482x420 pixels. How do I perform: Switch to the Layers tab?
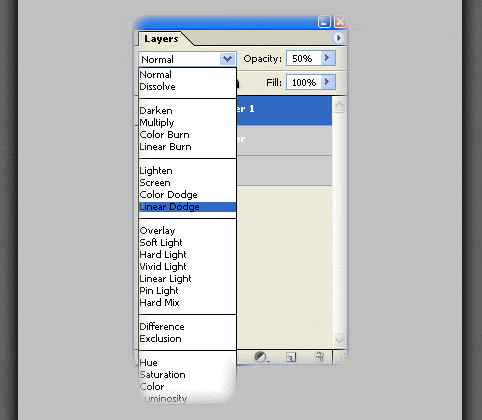pyautogui.click(x=161, y=39)
